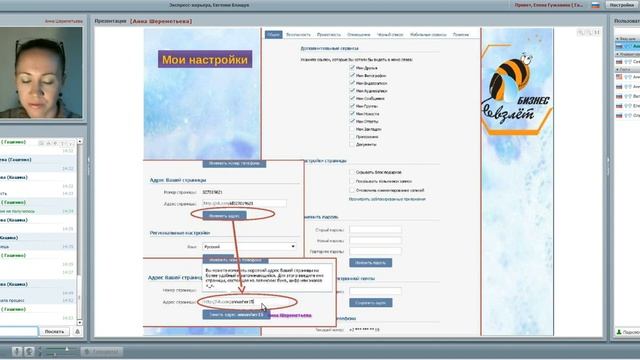Toggle the Мои Фотографии checkbox

(352, 76)
